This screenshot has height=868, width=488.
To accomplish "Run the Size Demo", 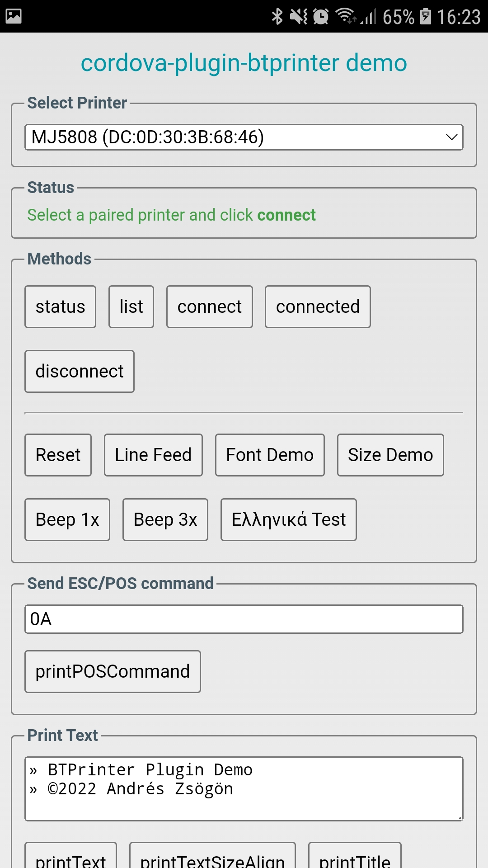I will tap(390, 455).
